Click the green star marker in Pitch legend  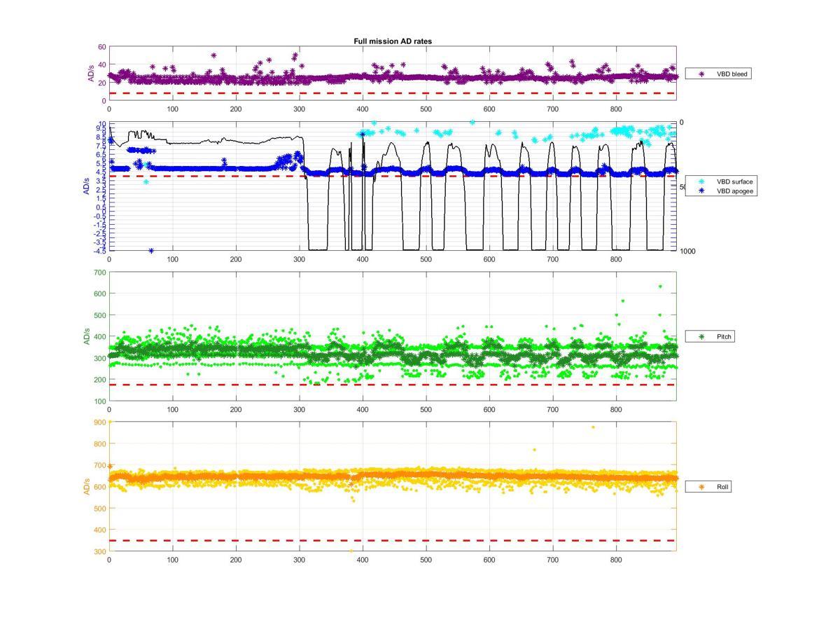(702, 337)
